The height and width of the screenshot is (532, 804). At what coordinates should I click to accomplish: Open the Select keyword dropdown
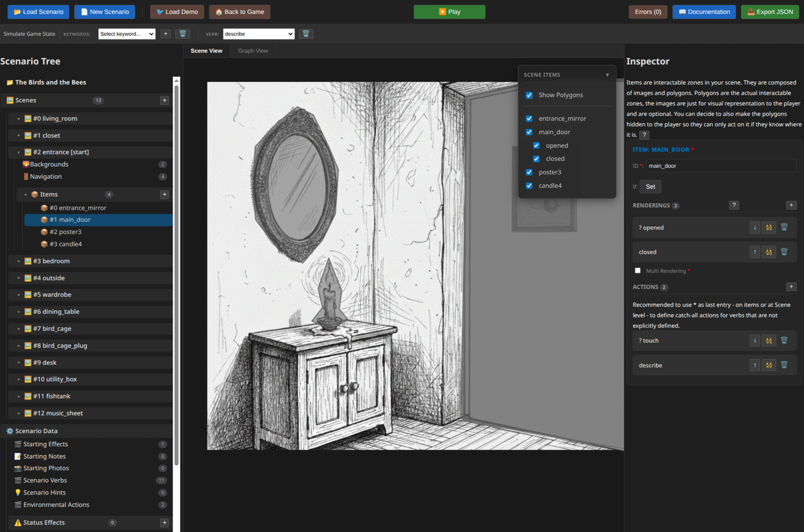click(127, 34)
